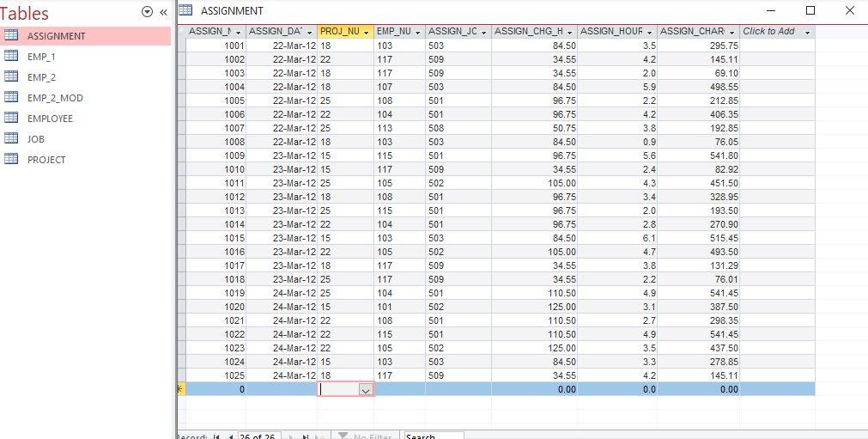Open the ASSIGN_CHAR column filter dropdown
This screenshot has height=439, width=868.
pyautogui.click(x=731, y=32)
